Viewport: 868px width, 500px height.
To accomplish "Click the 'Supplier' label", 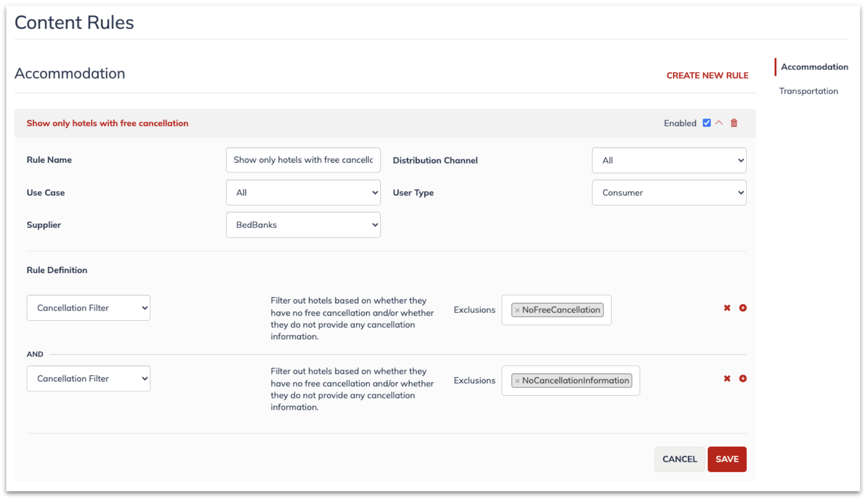I will [x=44, y=225].
